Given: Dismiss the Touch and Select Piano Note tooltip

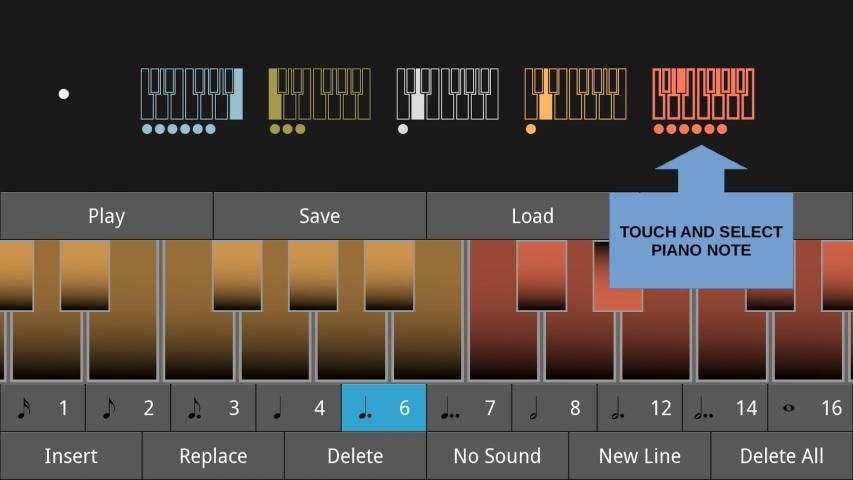Looking at the screenshot, I should 700,240.
